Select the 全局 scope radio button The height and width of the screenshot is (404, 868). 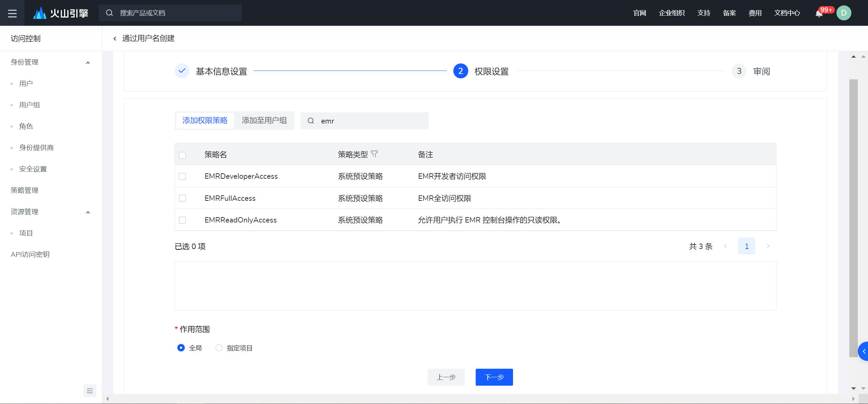pos(181,348)
